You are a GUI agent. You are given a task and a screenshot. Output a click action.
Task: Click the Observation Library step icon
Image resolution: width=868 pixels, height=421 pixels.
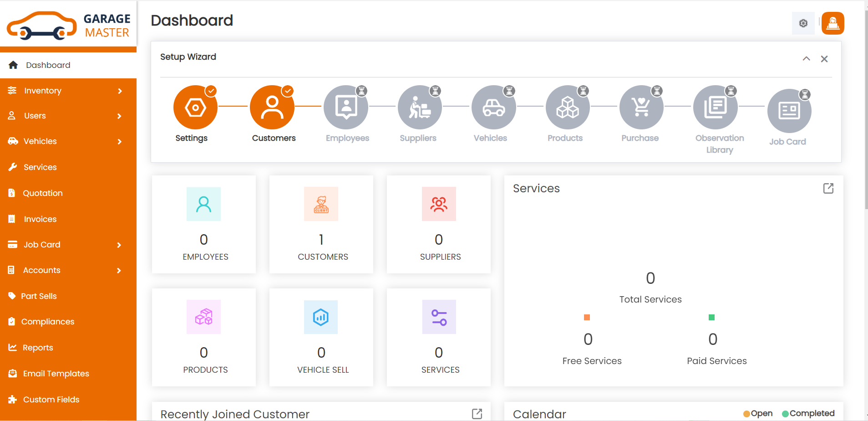pos(715,108)
